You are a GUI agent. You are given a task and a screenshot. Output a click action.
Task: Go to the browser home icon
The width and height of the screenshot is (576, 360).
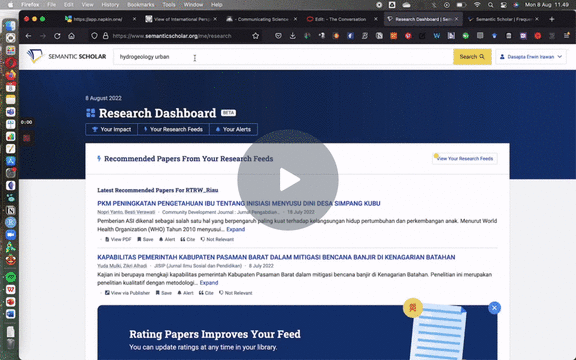tap(71, 36)
